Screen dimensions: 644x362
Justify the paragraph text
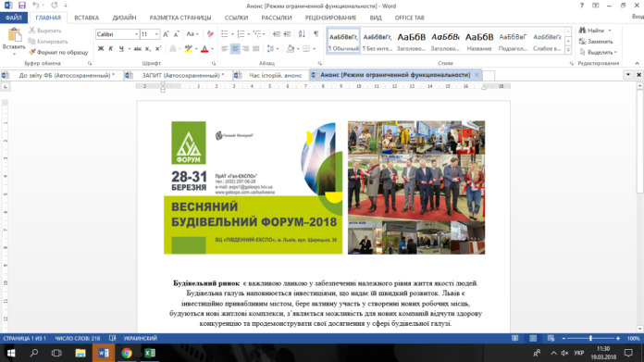point(256,48)
